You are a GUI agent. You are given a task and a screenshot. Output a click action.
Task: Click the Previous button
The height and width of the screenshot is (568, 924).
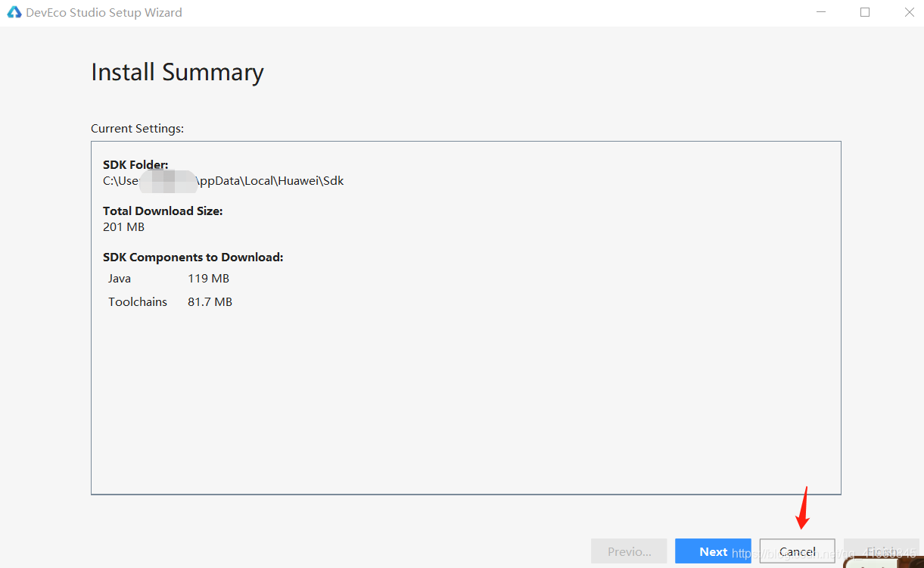tap(629, 552)
